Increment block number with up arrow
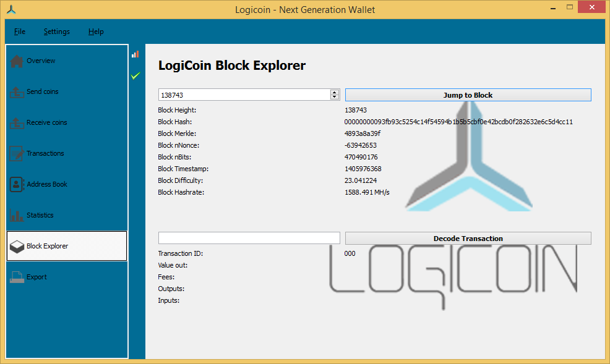The height and width of the screenshot is (364, 610). point(335,92)
